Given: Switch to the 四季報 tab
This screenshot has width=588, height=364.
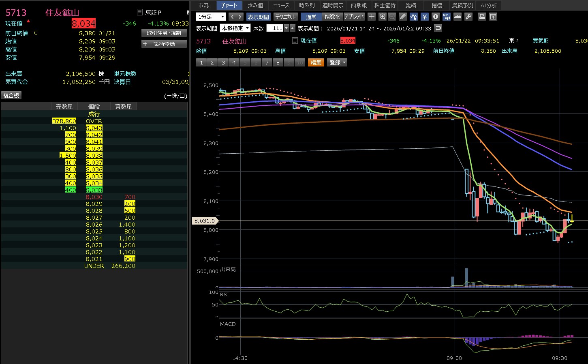Looking at the screenshot, I should [x=359, y=5].
